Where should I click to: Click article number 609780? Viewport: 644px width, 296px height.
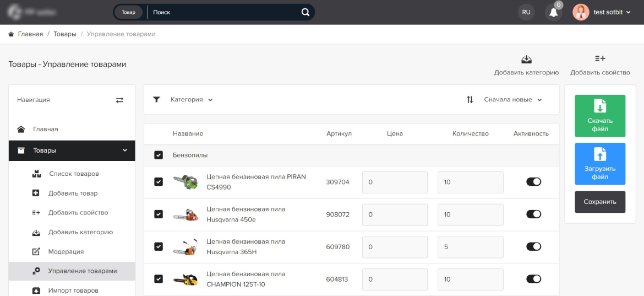[337, 247]
